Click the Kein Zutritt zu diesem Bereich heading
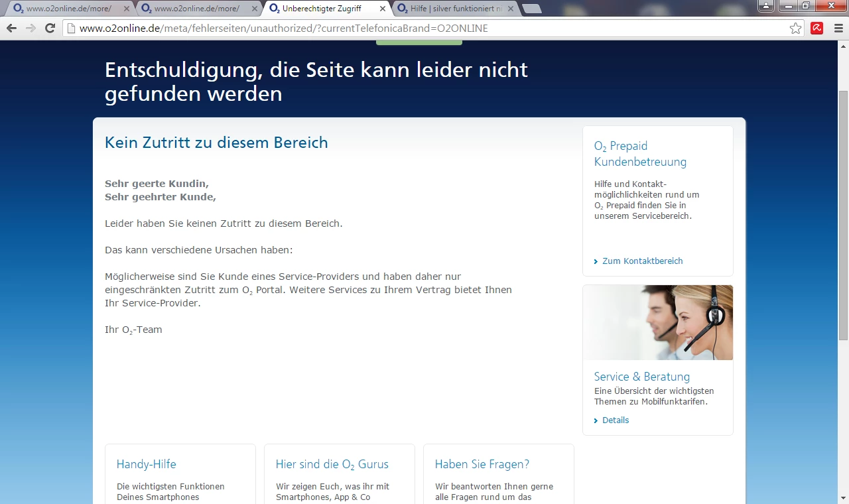Viewport: 849px width, 504px height. [216, 143]
